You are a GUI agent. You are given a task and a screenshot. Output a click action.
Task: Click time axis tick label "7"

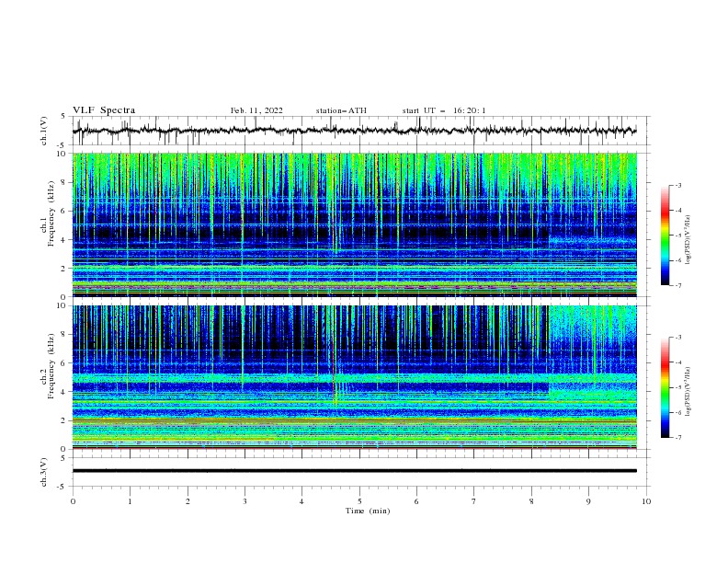(474, 501)
